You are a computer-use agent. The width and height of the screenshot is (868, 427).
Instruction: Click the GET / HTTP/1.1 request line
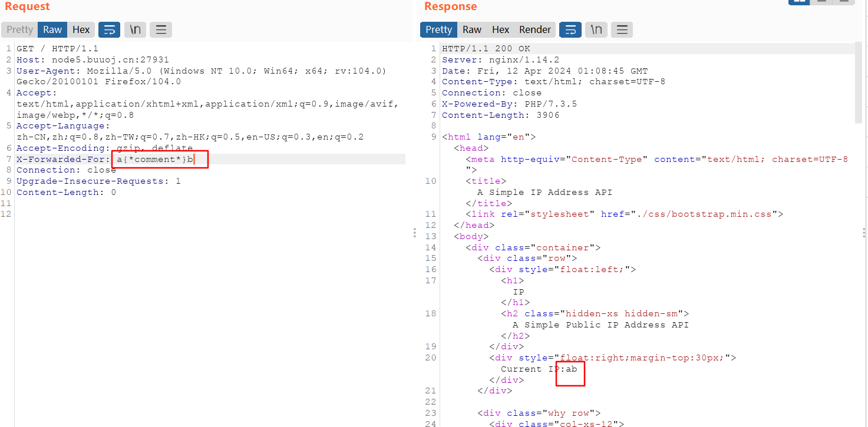tap(57, 49)
